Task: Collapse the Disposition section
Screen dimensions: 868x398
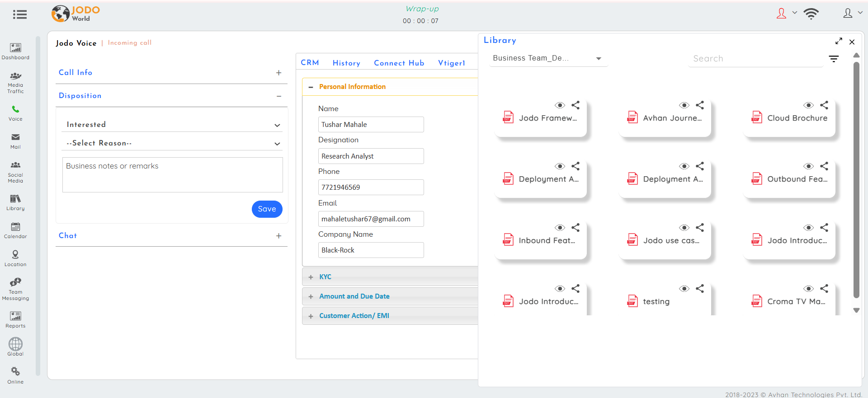Action: 279,96
